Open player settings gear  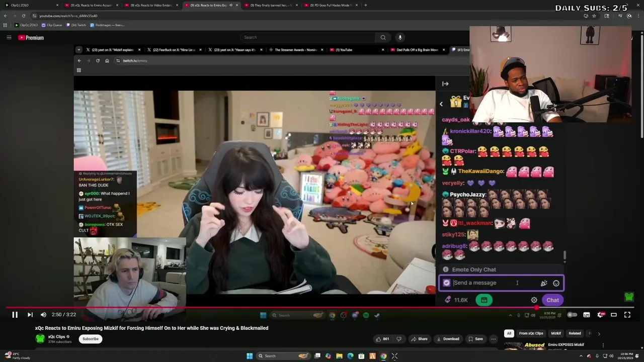pos(600,315)
